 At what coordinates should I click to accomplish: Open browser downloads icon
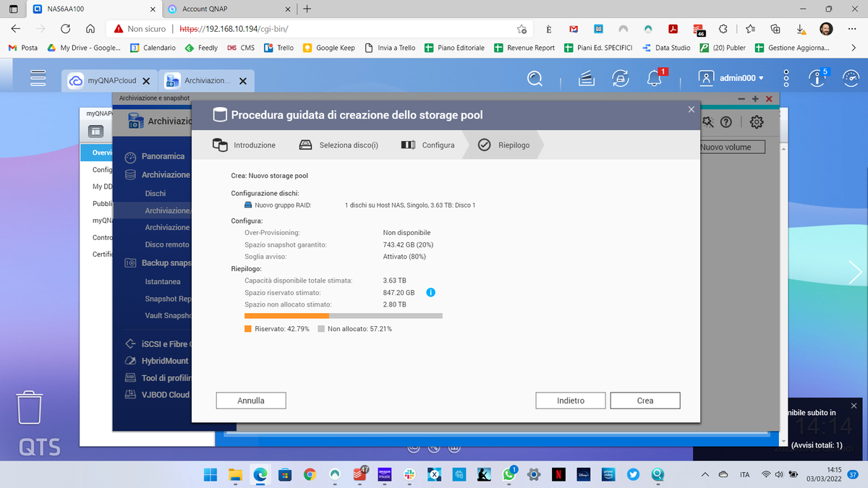tap(801, 29)
